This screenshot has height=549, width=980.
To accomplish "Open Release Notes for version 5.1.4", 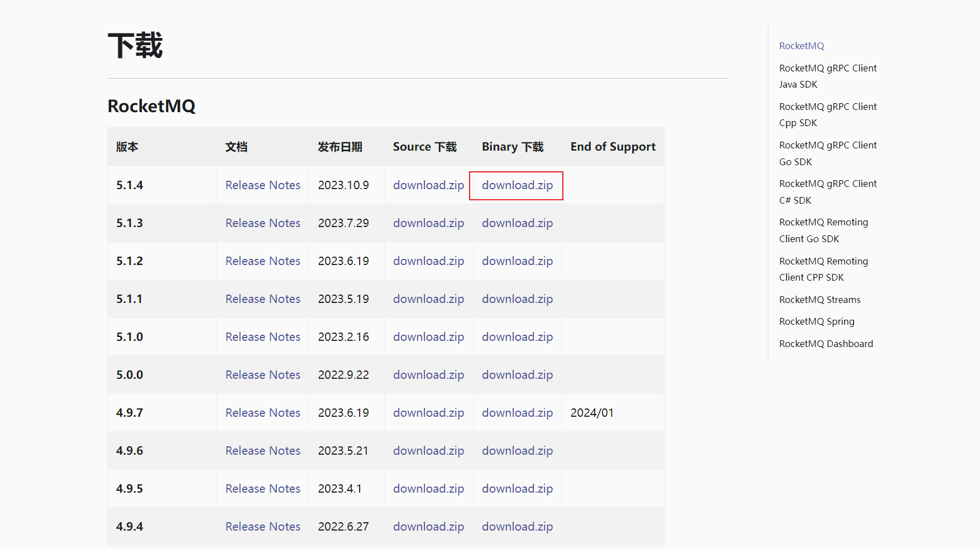I will point(262,185).
